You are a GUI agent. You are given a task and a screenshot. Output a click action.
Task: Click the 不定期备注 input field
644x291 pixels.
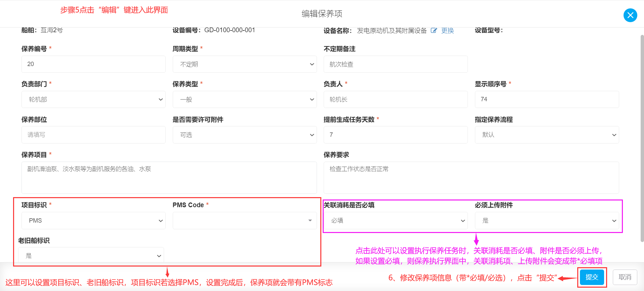[x=395, y=64]
